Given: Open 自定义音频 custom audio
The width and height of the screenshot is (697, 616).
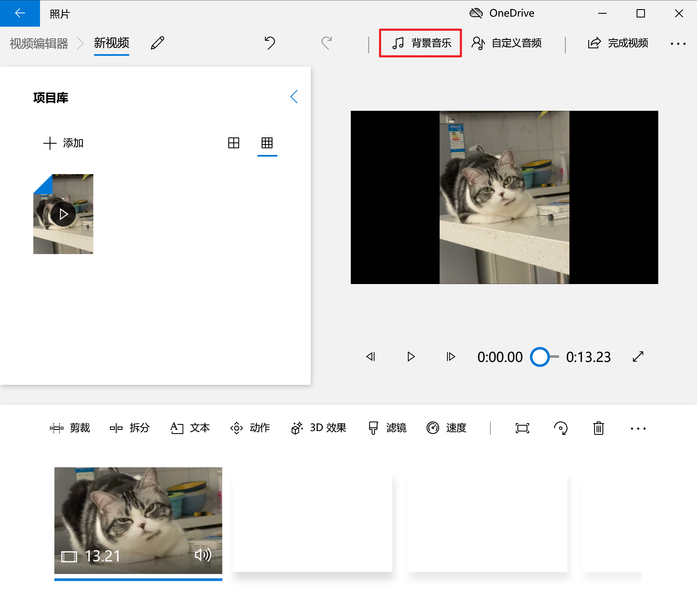Looking at the screenshot, I should [507, 43].
